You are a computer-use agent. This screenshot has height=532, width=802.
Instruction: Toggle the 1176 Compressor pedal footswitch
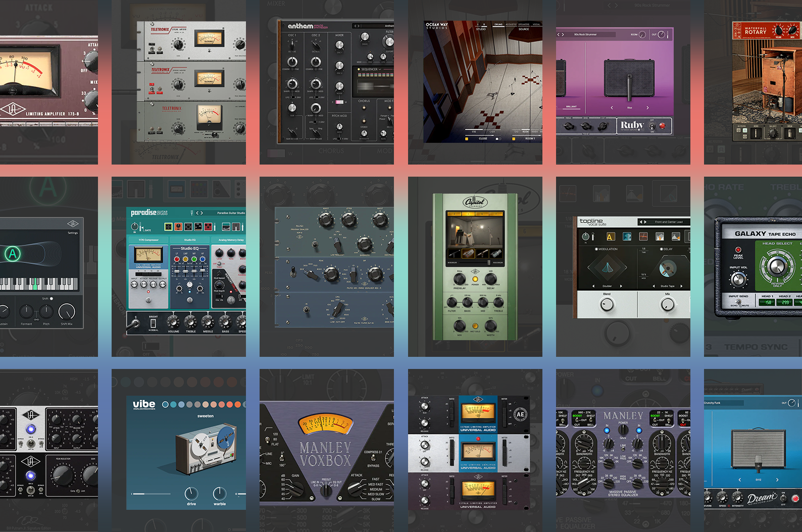coord(148,300)
